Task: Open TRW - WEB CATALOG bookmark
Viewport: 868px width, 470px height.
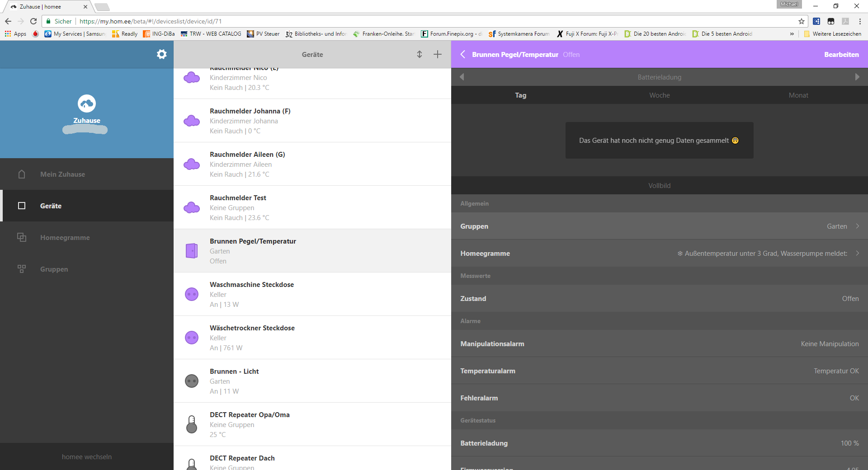Action: pyautogui.click(x=211, y=34)
